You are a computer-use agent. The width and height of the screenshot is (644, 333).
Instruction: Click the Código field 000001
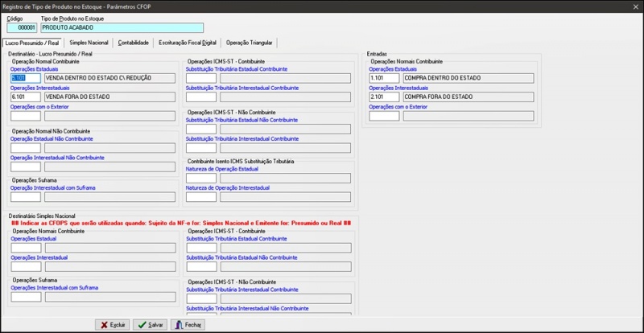coord(22,28)
